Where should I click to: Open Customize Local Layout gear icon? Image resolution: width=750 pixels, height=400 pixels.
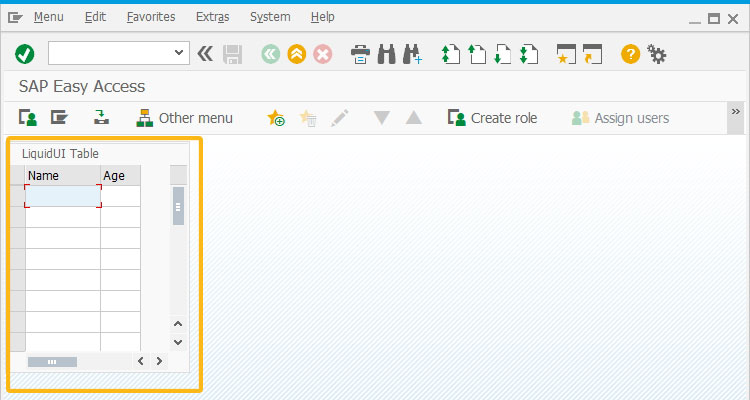pyautogui.click(x=656, y=54)
